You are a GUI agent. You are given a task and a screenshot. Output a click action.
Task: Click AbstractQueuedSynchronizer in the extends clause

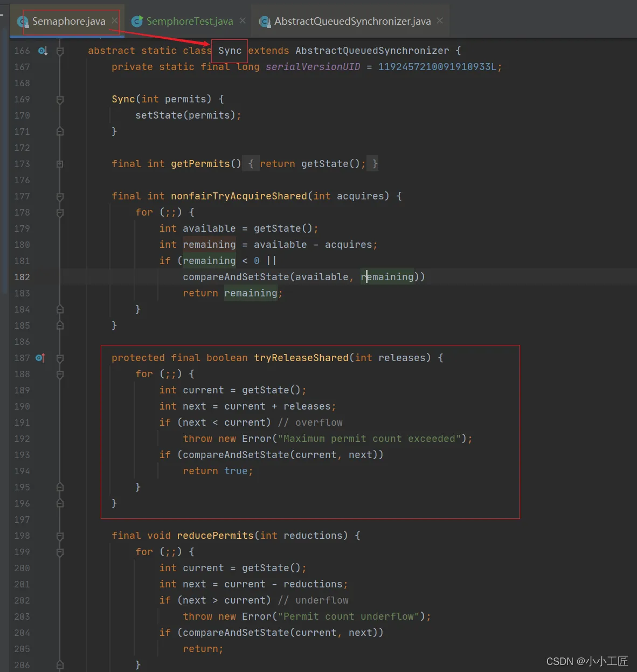click(x=372, y=51)
